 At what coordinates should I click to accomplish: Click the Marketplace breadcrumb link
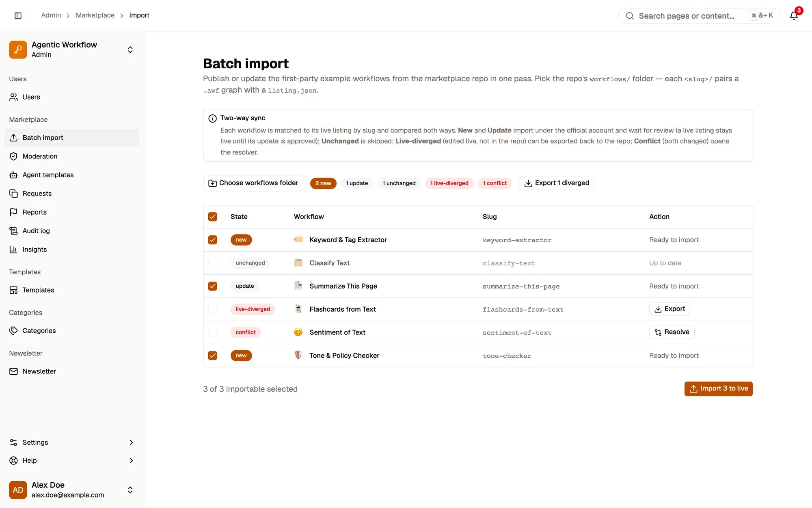(x=95, y=15)
